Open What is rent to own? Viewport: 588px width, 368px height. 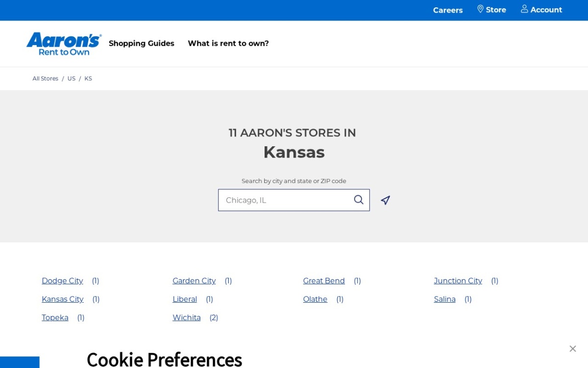coord(228,43)
